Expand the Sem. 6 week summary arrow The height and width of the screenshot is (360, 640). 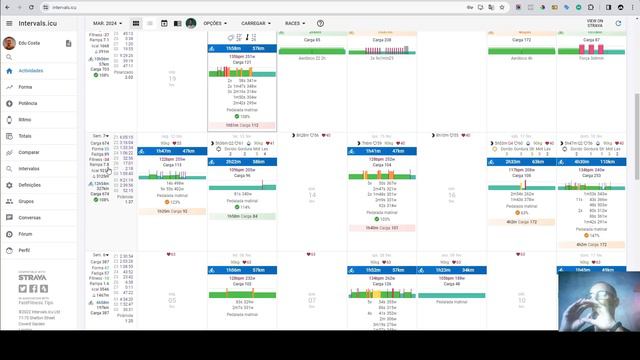point(107,255)
